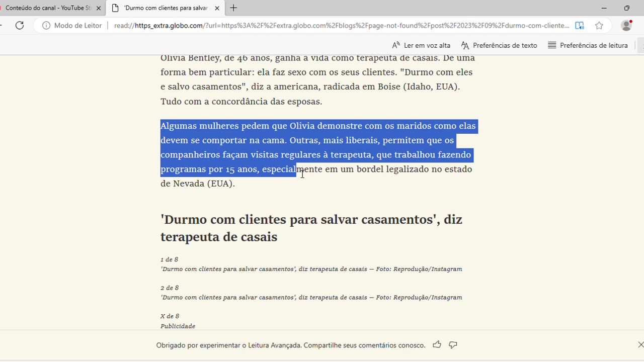Start Ler em voz alta

(421, 45)
